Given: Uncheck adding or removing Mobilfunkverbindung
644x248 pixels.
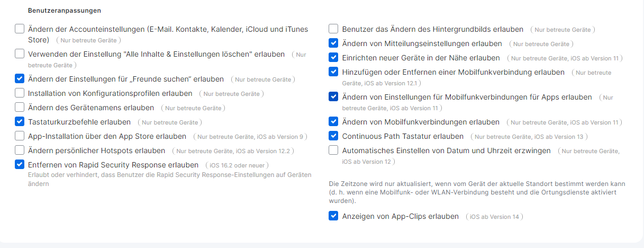Looking at the screenshot, I should click(x=333, y=72).
